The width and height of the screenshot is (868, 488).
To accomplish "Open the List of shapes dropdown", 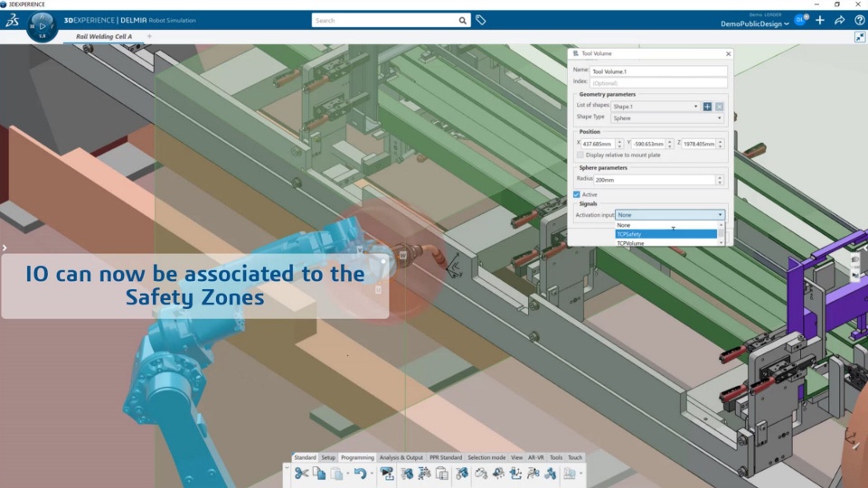I will pos(656,107).
